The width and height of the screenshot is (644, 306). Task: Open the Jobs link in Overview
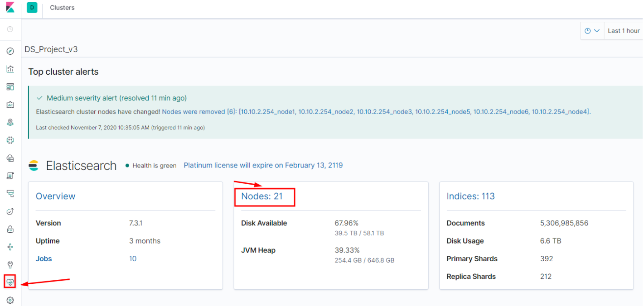44,259
